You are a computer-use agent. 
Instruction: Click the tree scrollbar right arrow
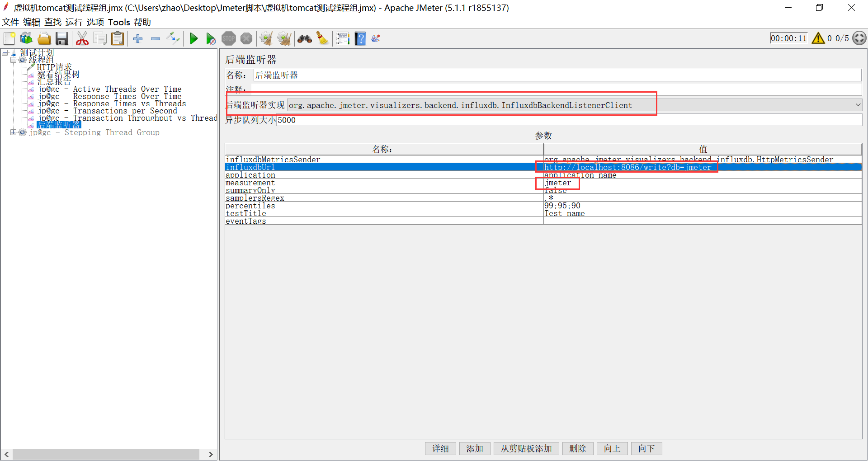pyautogui.click(x=211, y=454)
